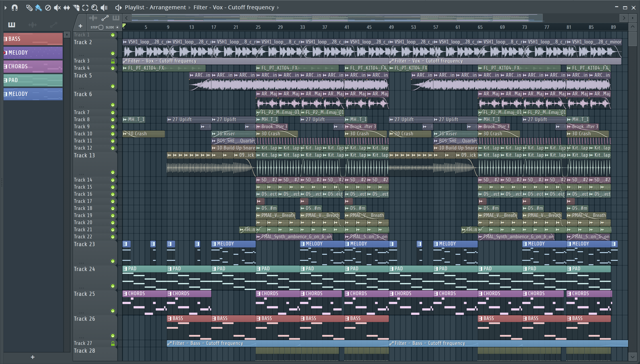Select the Delete tool
Image resolution: width=640 pixels, height=364 pixels.
tap(48, 8)
